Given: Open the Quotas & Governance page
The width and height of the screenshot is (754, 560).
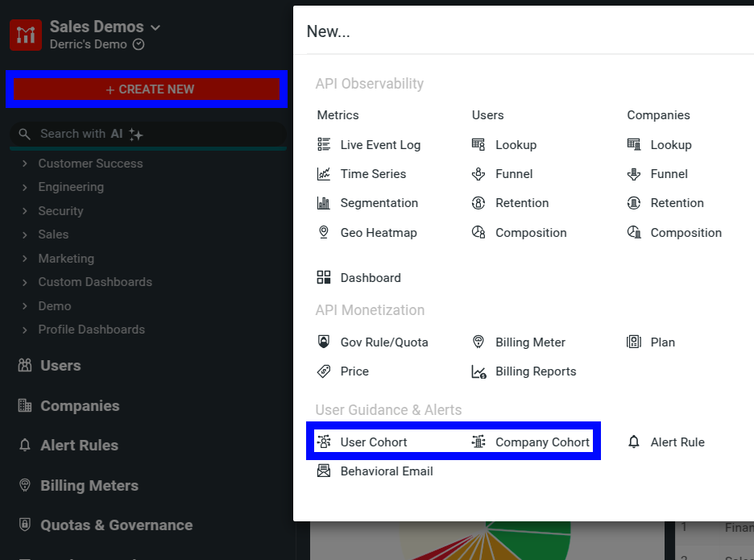Looking at the screenshot, I should point(116,525).
